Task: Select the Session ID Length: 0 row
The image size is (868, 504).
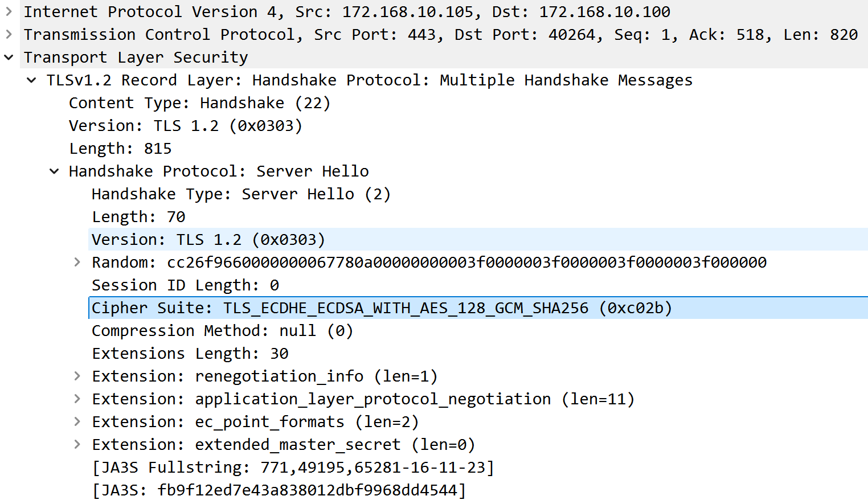Action: (185, 285)
